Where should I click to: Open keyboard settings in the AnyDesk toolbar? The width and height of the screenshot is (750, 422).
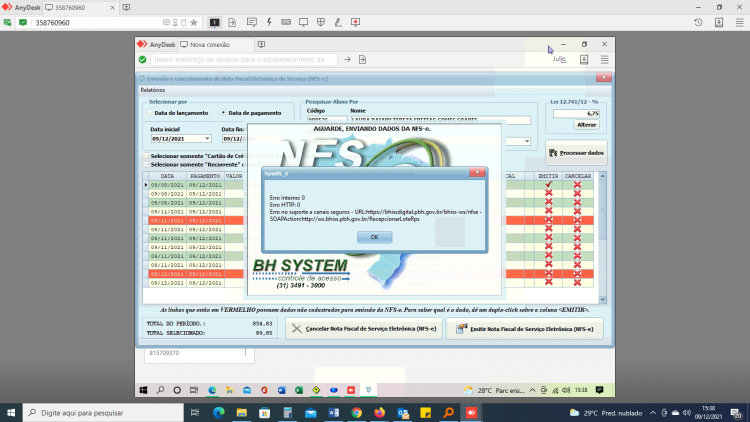(286, 22)
